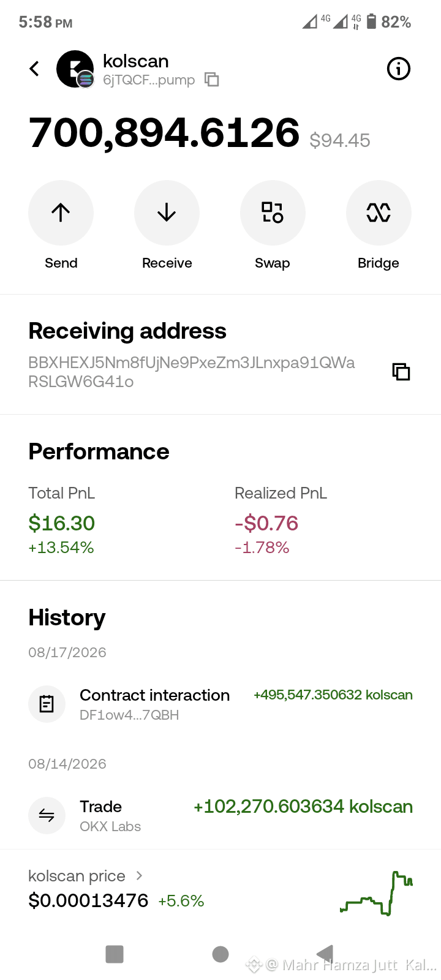Tap the kolscan token logo
The image size is (441, 980).
coord(75,69)
